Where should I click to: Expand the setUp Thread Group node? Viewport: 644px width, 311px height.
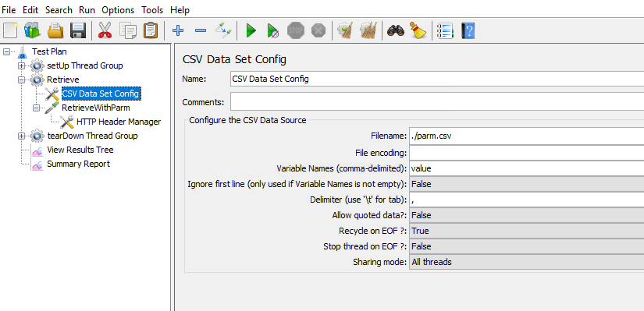(21, 65)
